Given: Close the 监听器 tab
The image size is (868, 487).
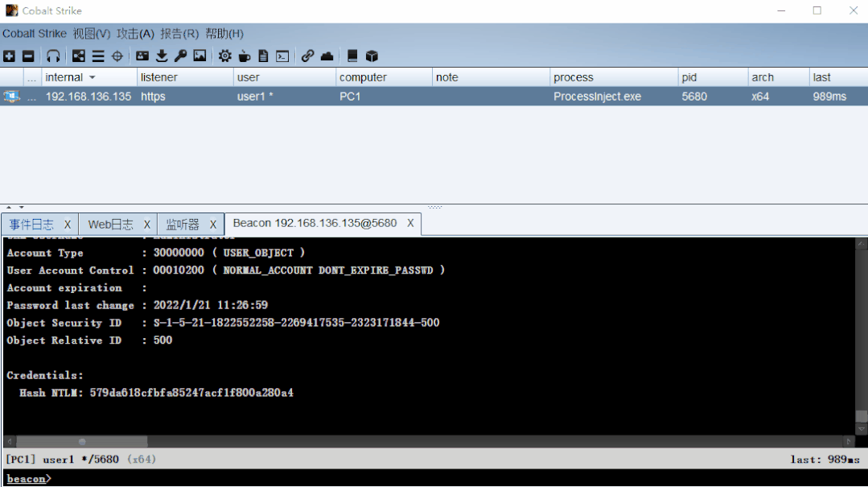Looking at the screenshot, I should [x=213, y=225].
